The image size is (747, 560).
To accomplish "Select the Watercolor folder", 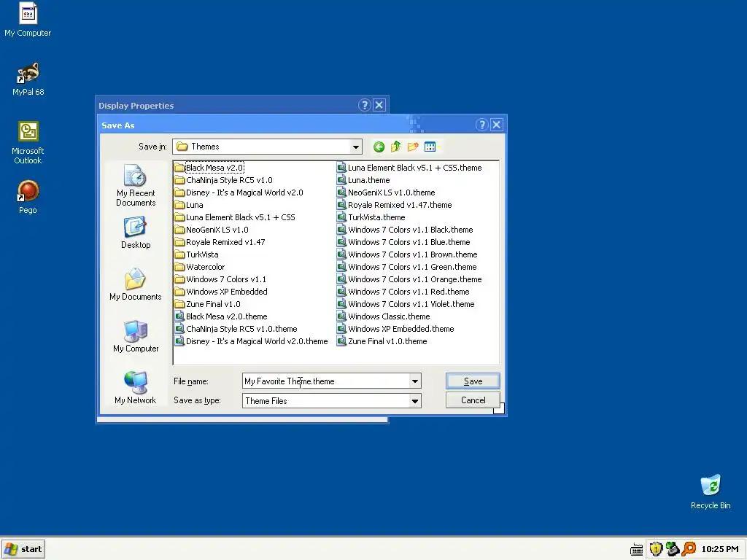I will tap(200, 267).
